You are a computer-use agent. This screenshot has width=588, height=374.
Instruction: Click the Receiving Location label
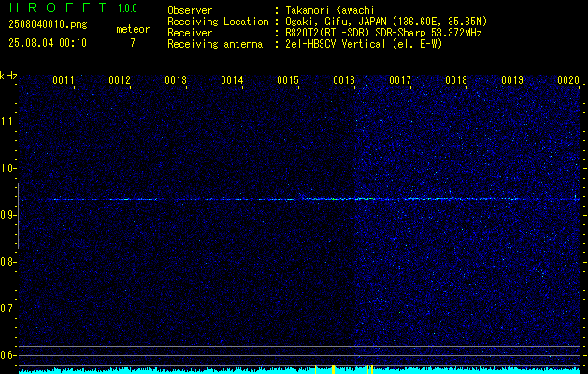coord(218,22)
